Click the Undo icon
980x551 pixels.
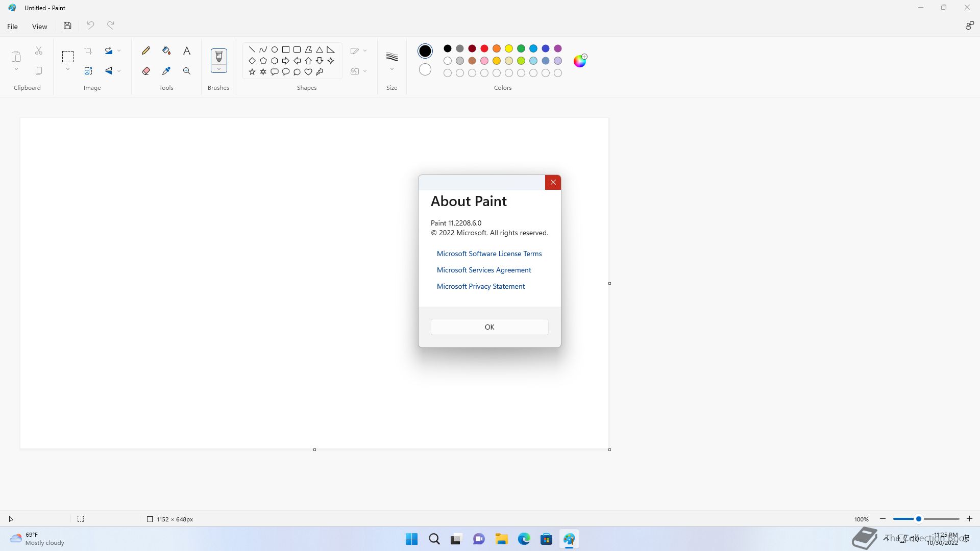pos(90,26)
